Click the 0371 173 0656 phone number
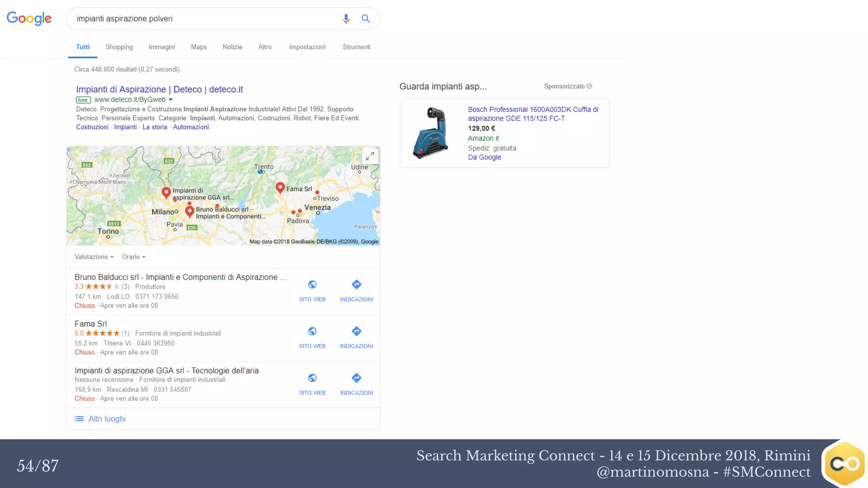This screenshot has height=488, width=868. tap(157, 297)
